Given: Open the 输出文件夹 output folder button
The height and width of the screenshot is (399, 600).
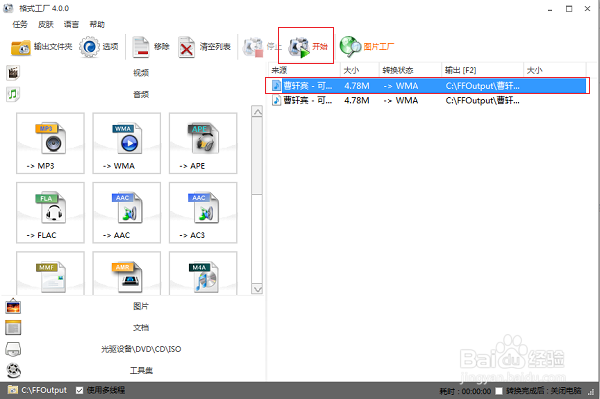Looking at the screenshot, I should (41, 47).
